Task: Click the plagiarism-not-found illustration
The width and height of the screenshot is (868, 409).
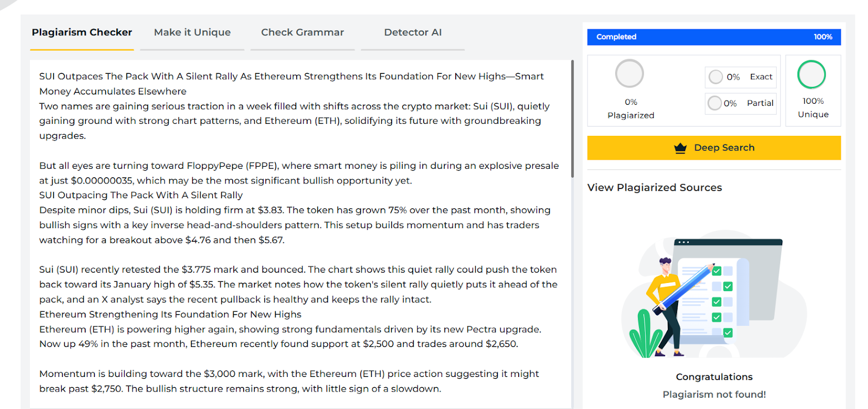Action: [714, 295]
